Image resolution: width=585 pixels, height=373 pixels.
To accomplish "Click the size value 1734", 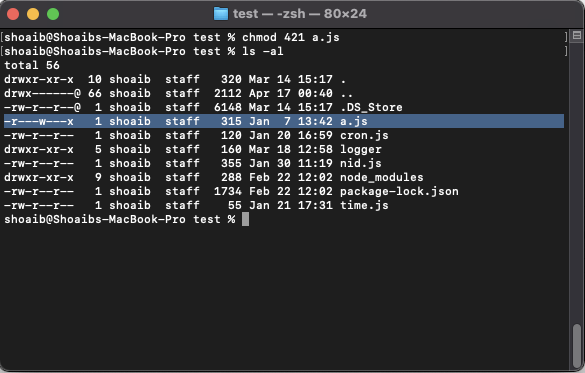I will (x=228, y=191).
